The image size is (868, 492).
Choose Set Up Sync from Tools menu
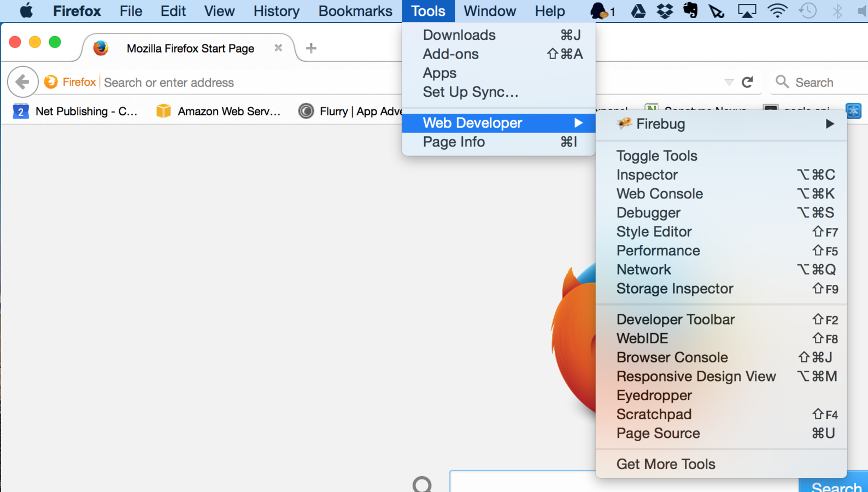click(498, 92)
